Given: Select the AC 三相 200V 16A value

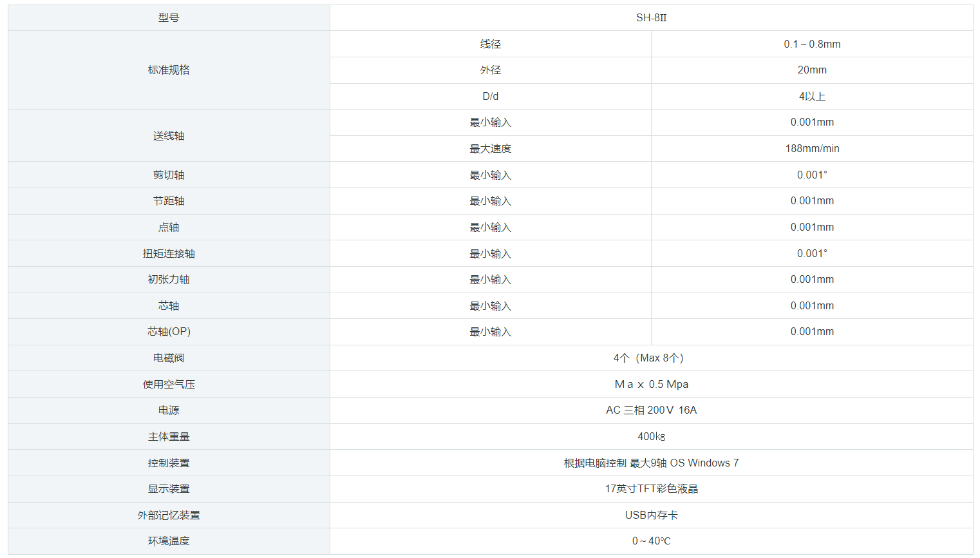Looking at the screenshot, I should pos(651,410).
